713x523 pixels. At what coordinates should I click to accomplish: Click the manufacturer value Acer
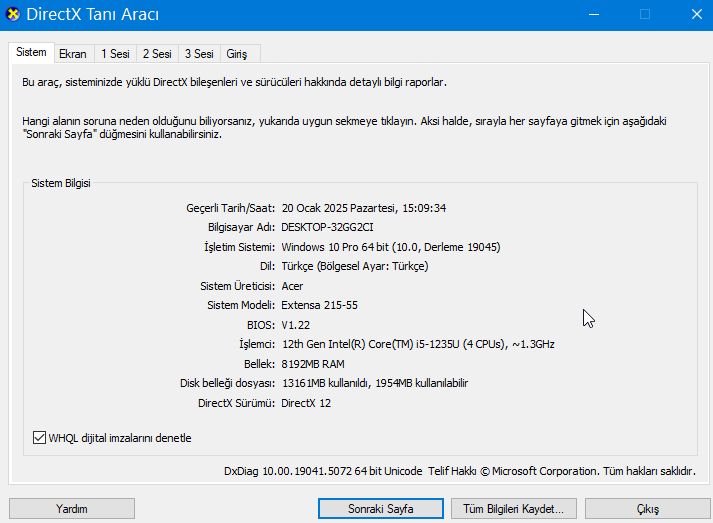pos(292,286)
